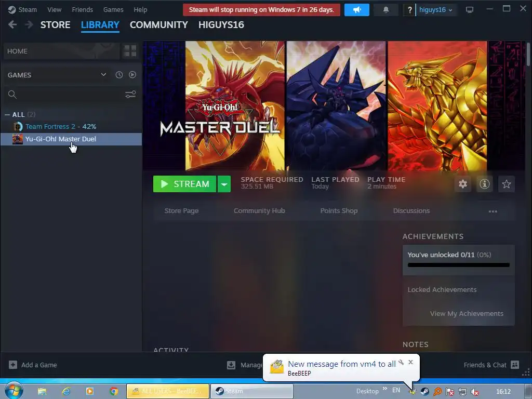Screen dimensions: 532x399
Task: Select Yu-Gi-Oh! Master Duel in library list
Action: 71,139
